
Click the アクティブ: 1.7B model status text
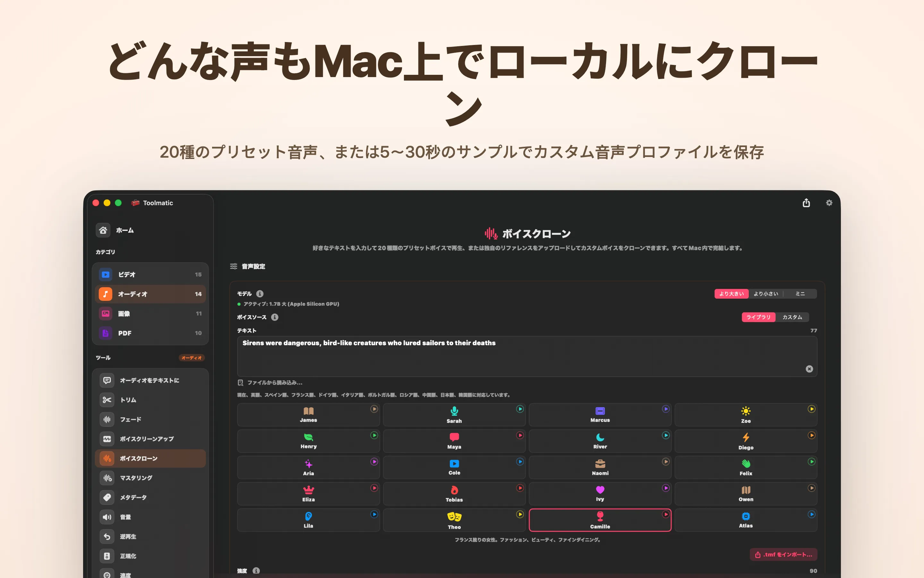[291, 304]
